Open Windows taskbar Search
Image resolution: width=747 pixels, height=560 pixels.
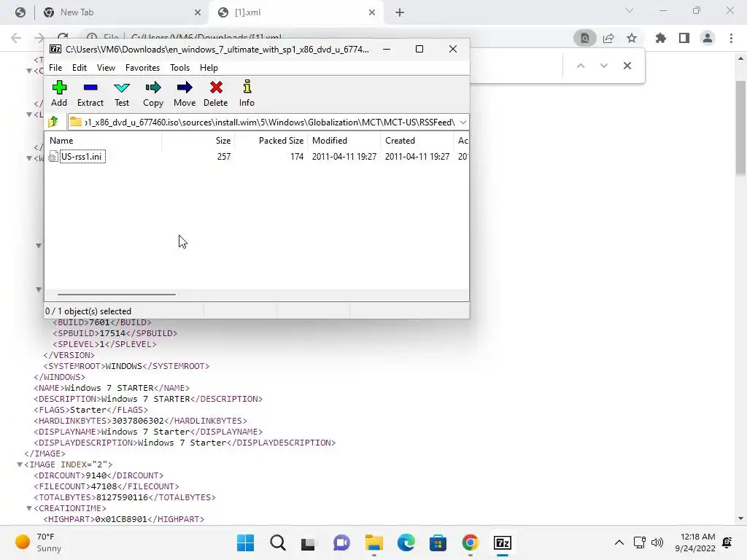[x=278, y=542]
